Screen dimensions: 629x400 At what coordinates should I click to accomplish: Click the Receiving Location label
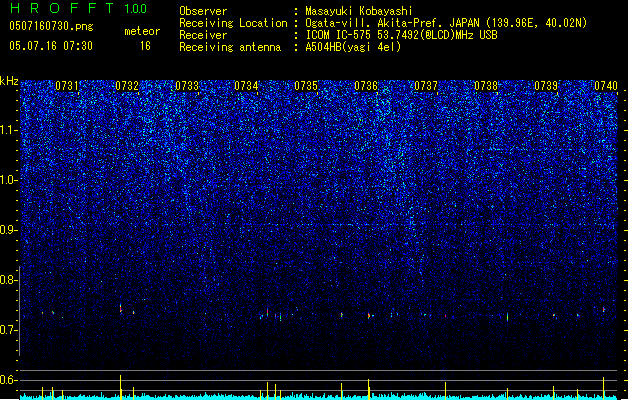pyautogui.click(x=233, y=23)
